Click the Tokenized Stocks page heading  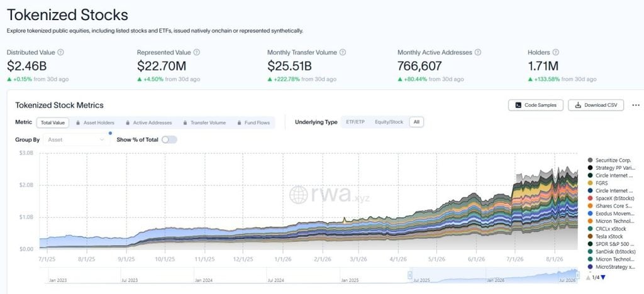coord(68,15)
